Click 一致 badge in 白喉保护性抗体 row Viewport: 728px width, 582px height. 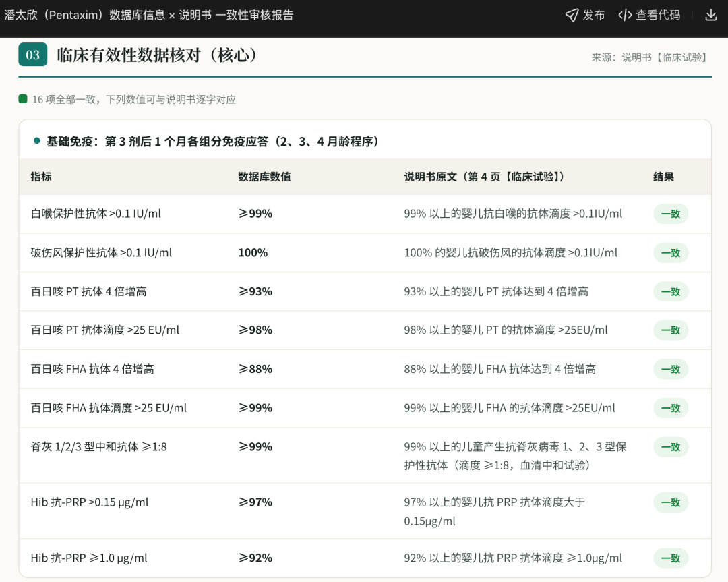click(671, 214)
